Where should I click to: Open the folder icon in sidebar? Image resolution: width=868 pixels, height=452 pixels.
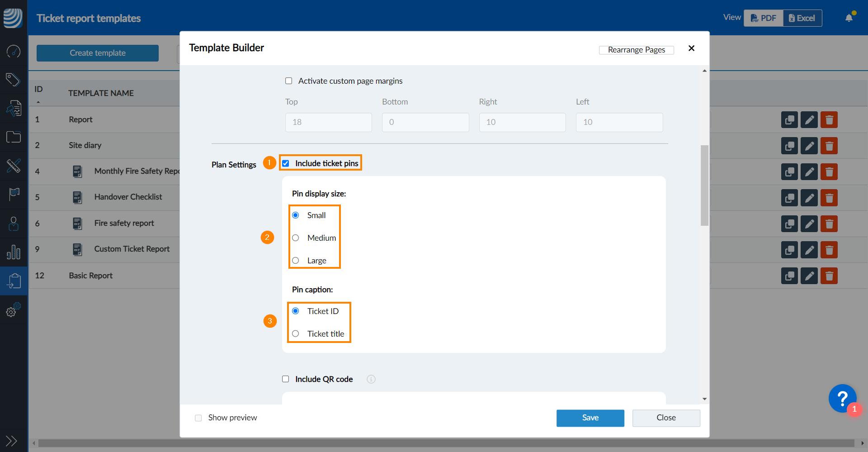pos(13,137)
